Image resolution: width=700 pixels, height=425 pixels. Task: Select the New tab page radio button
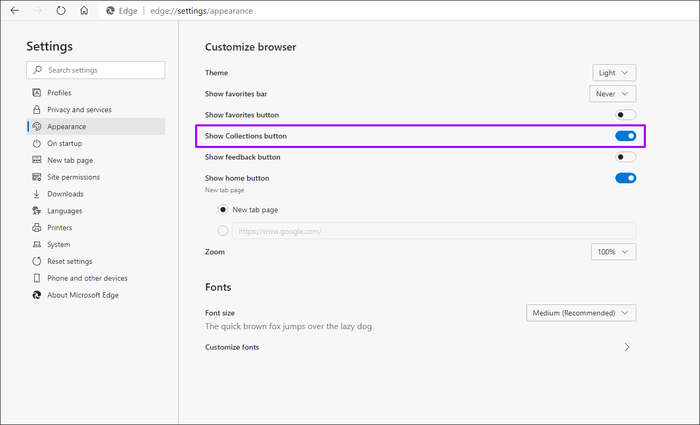(223, 209)
